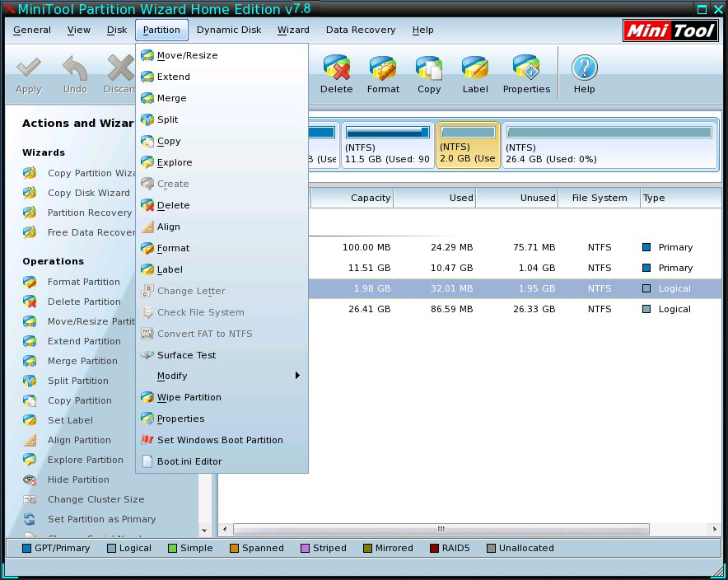Image resolution: width=728 pixels, height=580 pixels.
Task: Click the Label toolbar icon
Action: click(x=475, y=74)
